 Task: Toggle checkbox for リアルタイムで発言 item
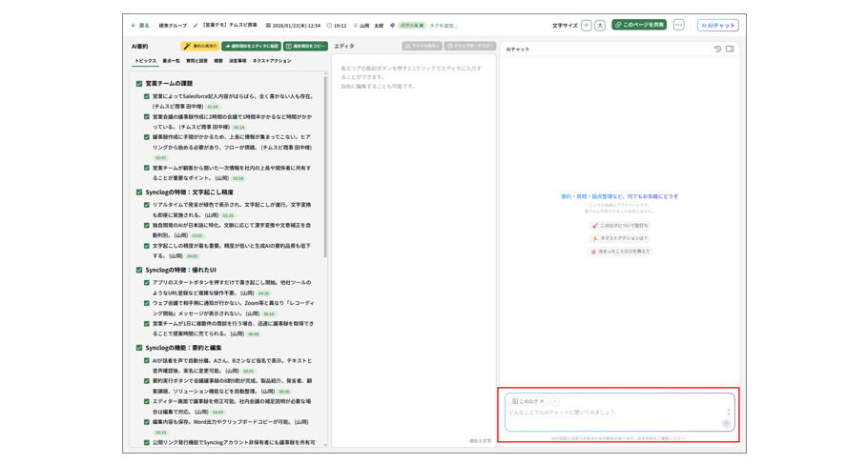(147, 205)
